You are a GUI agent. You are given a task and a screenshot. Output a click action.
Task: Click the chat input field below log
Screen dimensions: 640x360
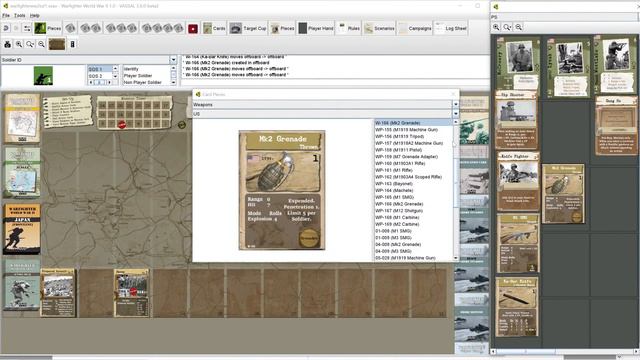(x=335, y=82)
